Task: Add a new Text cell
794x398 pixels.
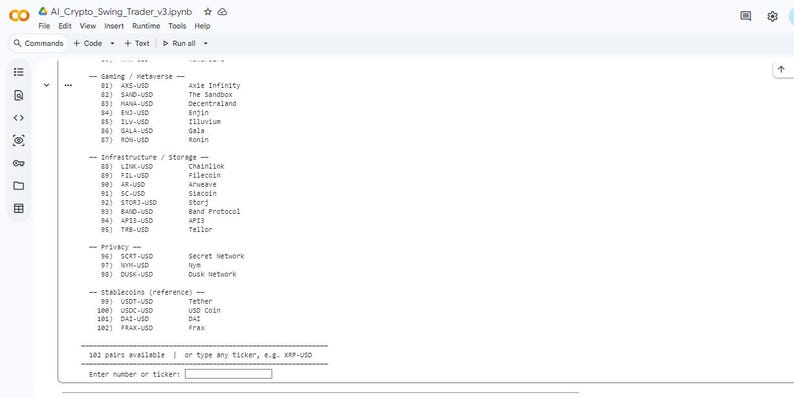Action: click(137, 44)
